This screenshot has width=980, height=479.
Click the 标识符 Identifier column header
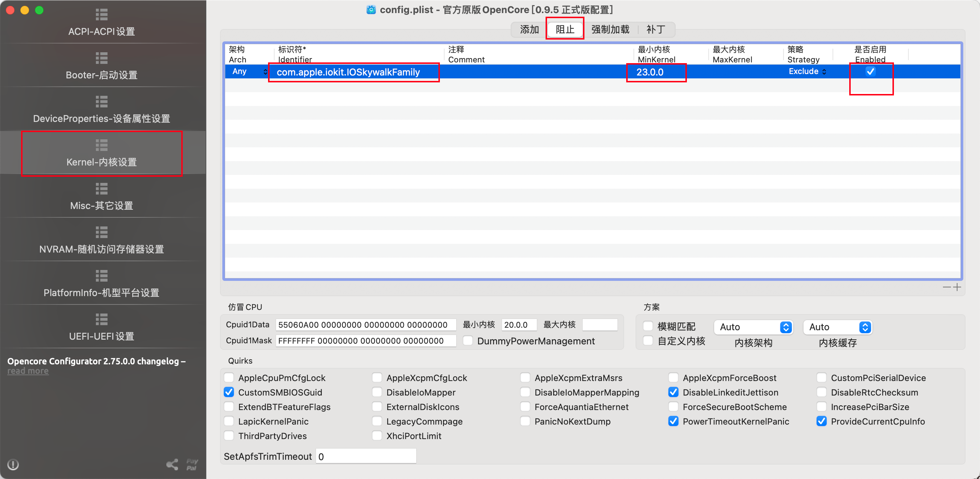click(x=359, y=54)
